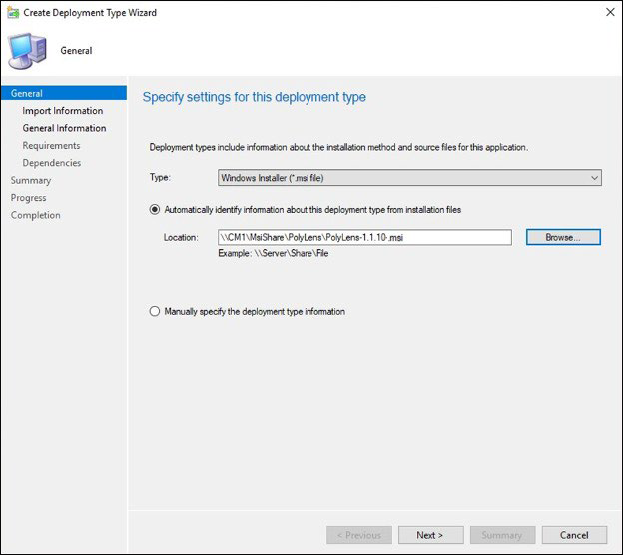This screenshot has width=623, height=555.
Task: Go to the General Information step
Action: coord(64,128)
